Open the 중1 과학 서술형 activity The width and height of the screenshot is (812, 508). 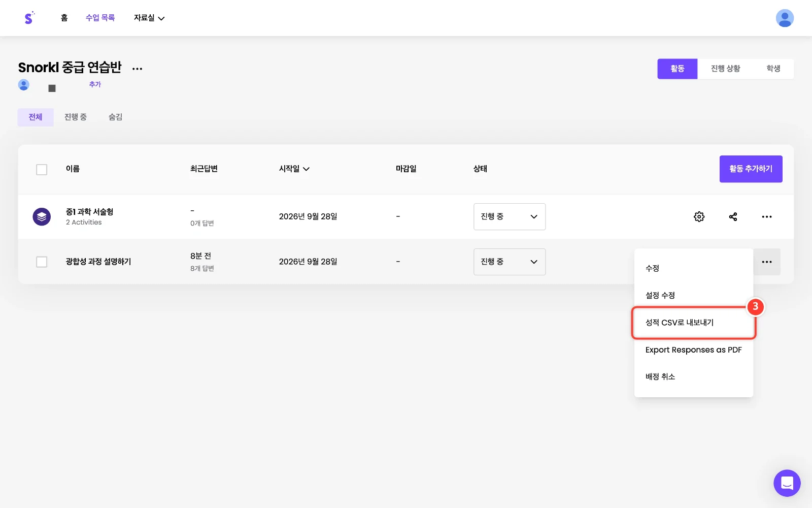pyautogui.click(x=89, y=212)
